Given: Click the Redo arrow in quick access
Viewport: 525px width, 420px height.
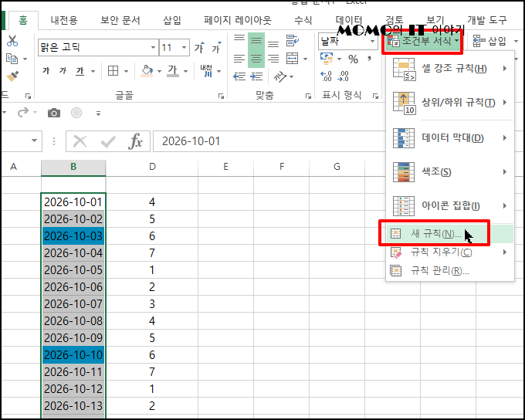Looking at the screenshot, I should click(22, 113).
